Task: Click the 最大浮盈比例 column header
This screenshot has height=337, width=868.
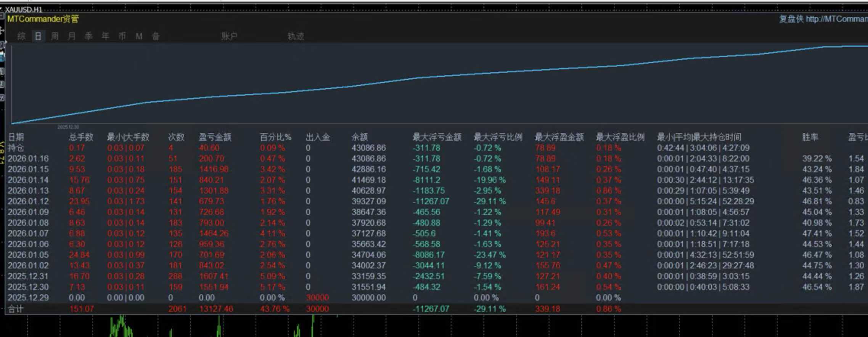Action: click(x=620, y=137)
